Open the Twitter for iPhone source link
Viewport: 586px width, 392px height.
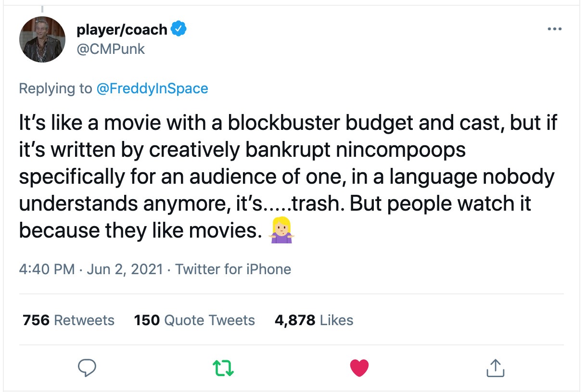[x=233, y=269]
